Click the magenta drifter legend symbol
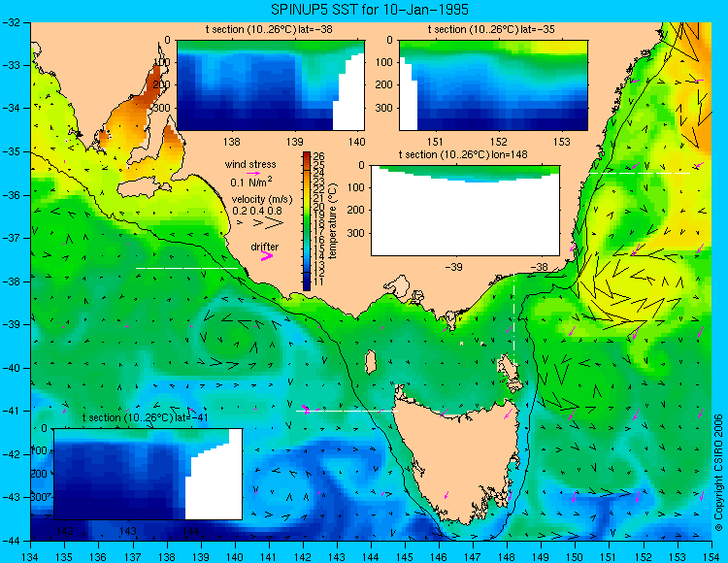Viewport: 728px width, 563px height. pyautogui.click(x=267, y=255)
